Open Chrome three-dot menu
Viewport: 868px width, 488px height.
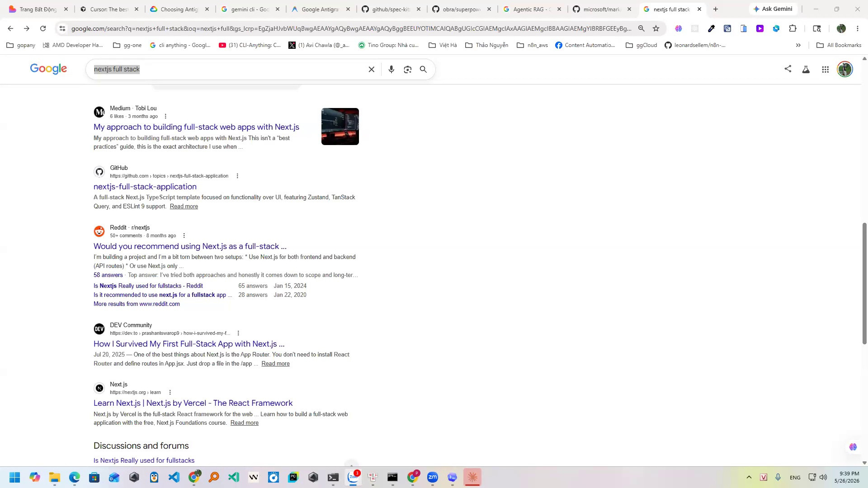858,28
